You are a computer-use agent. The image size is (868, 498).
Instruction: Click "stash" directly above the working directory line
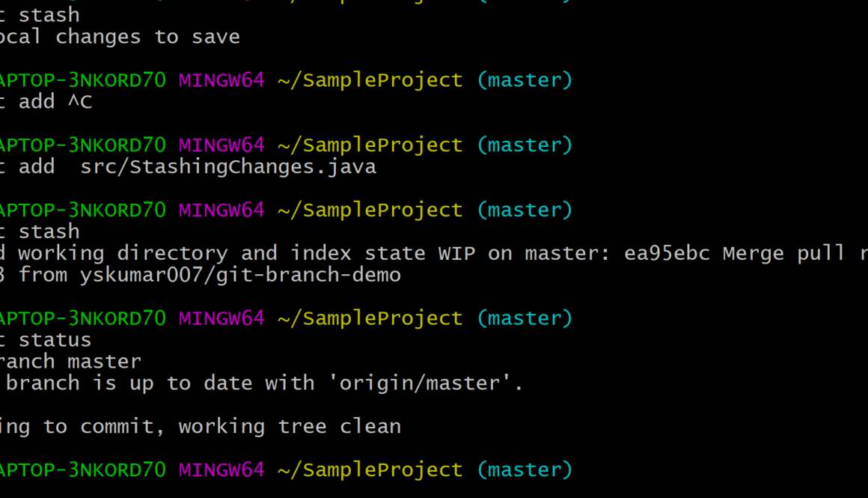(49, 231)
